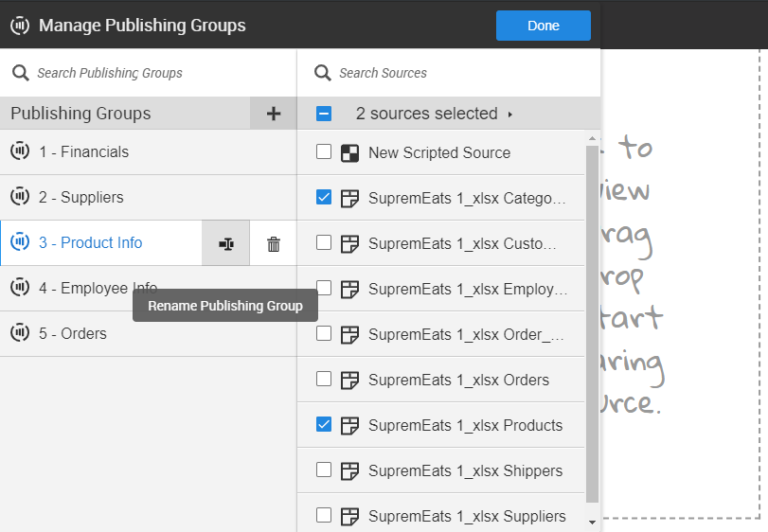768x532 pixels.
Task: Click the Done button
Action: [x=543, y=26]
